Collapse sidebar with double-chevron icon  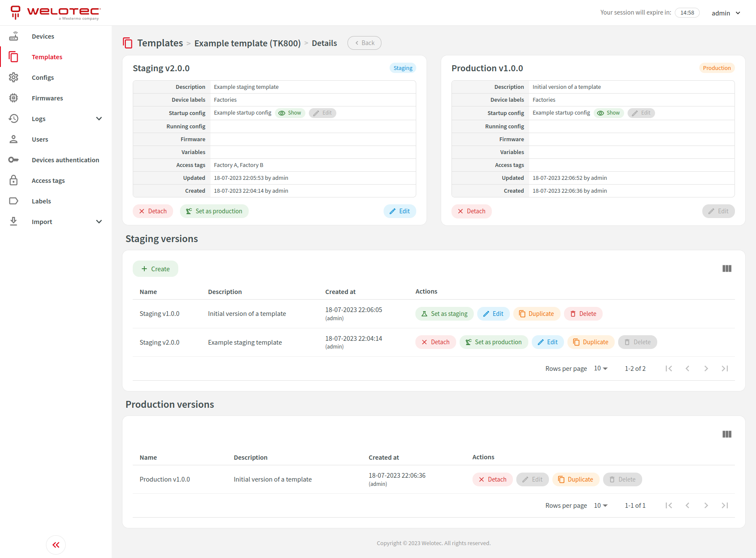click(x=56, y=545)
